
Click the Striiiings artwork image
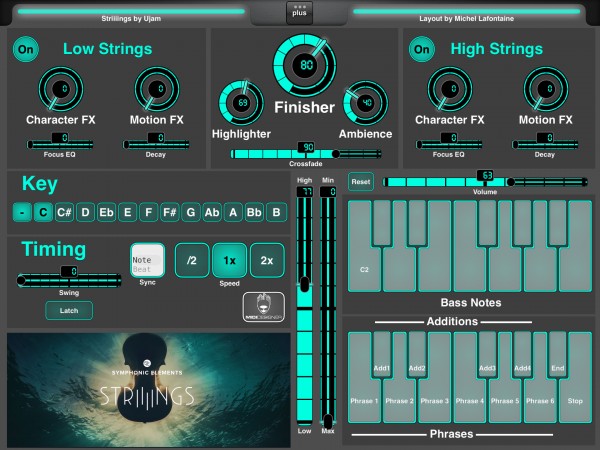[148, 390]
